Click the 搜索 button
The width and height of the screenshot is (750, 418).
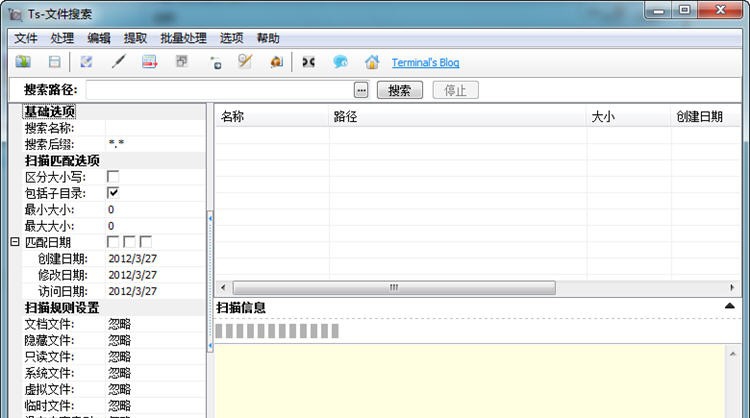pyautogui.click(x=399, y=90)
